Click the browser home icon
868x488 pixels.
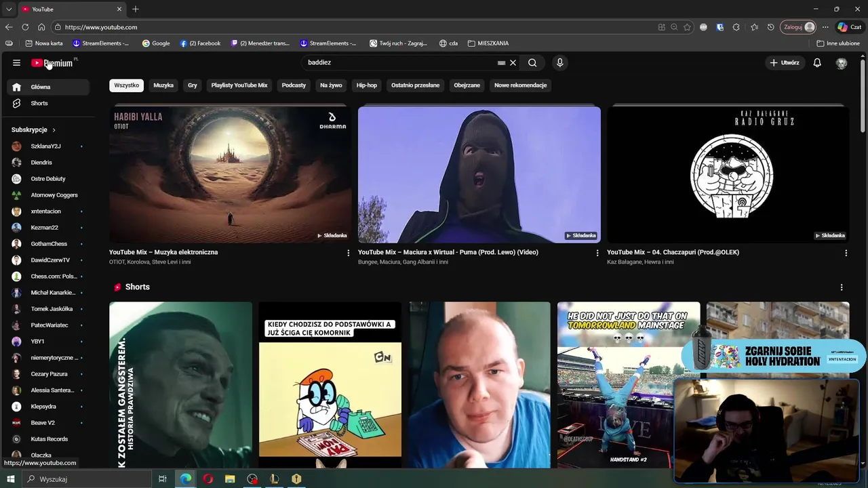tap(41, 27)
